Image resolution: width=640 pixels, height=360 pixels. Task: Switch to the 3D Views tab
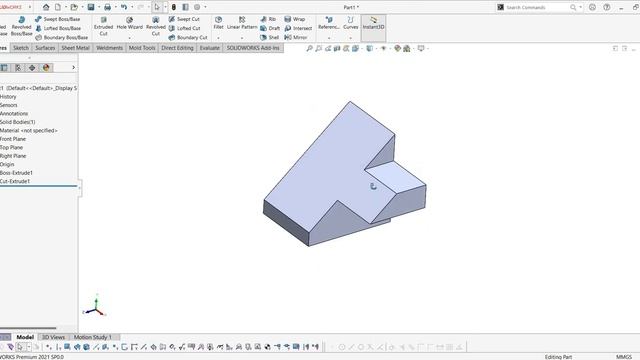[x=53, y=337]
